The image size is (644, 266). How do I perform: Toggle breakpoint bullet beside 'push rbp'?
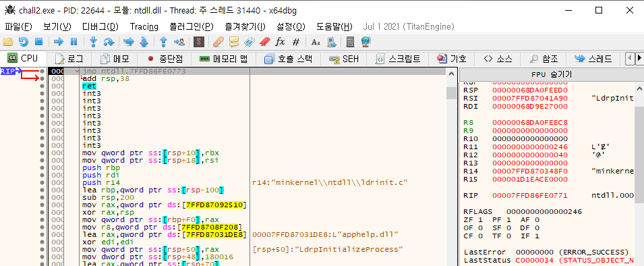coord(42,167)
